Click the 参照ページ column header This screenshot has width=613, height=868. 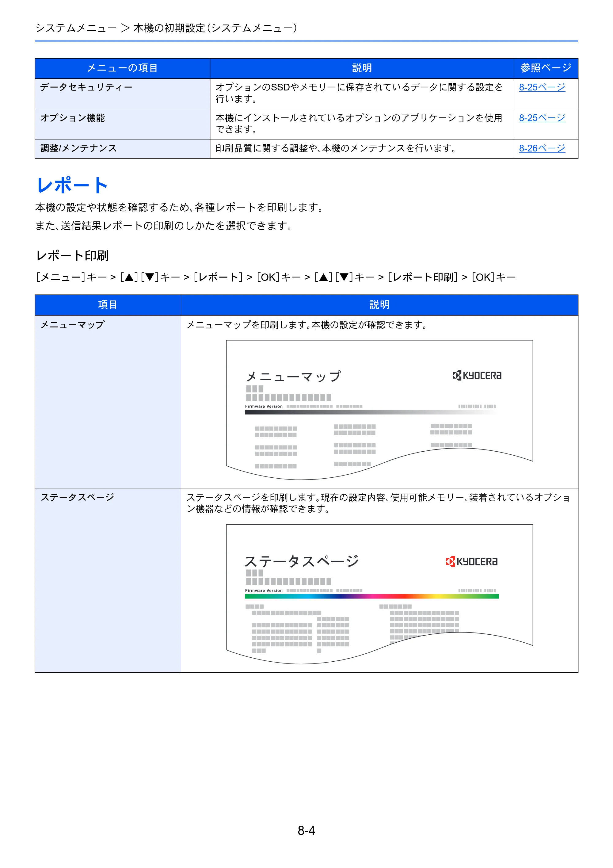(x=546, y=68)
